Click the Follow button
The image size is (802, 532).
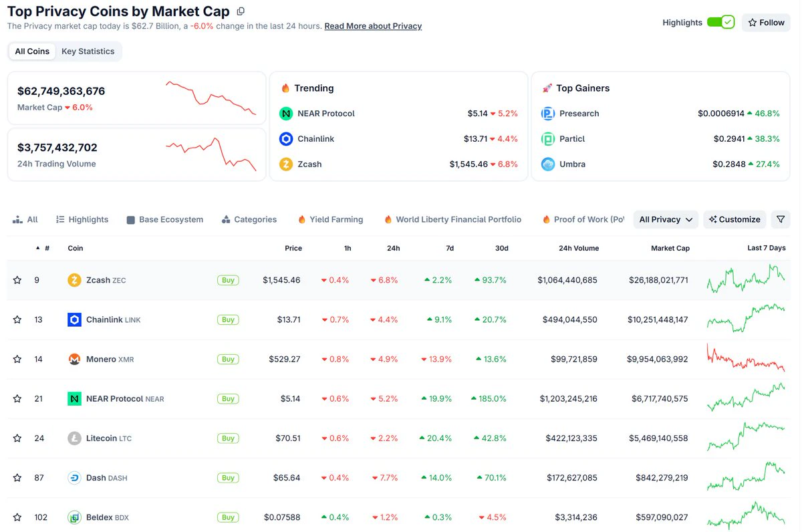766,22
